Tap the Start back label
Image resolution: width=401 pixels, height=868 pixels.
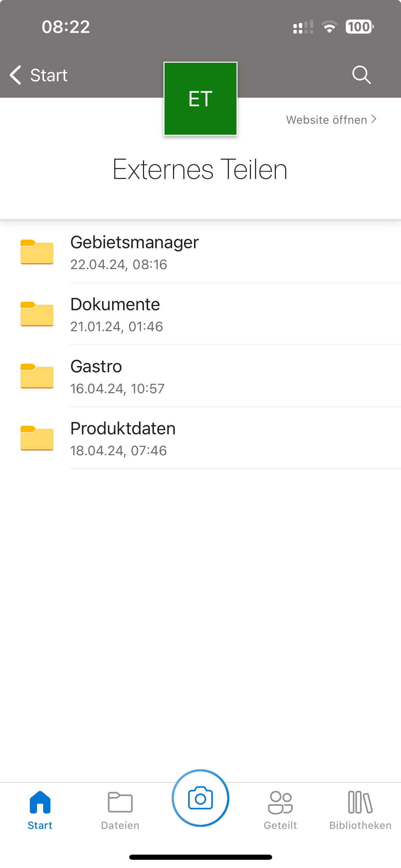tap(49, 75)
